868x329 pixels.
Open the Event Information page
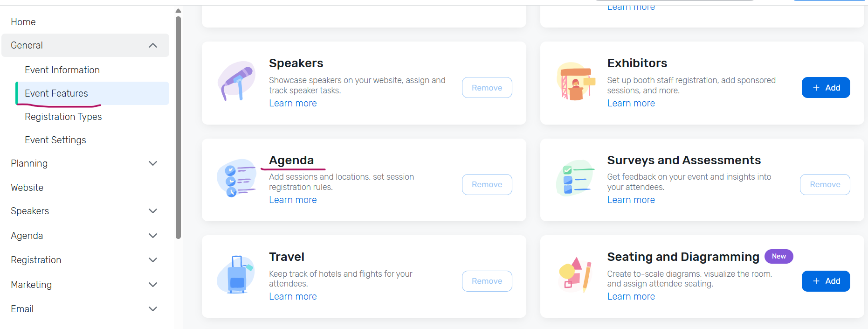pos(62,70)
